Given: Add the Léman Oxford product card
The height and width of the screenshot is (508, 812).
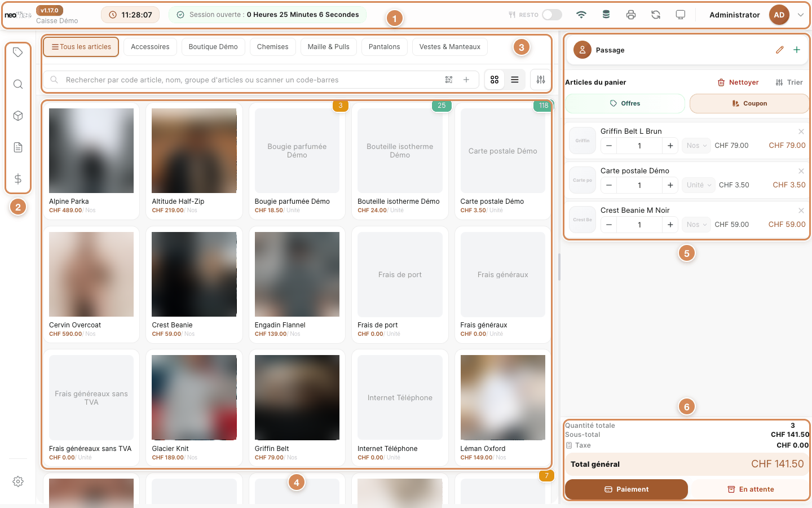Looking at the screenshot, I should click(503, 408).
